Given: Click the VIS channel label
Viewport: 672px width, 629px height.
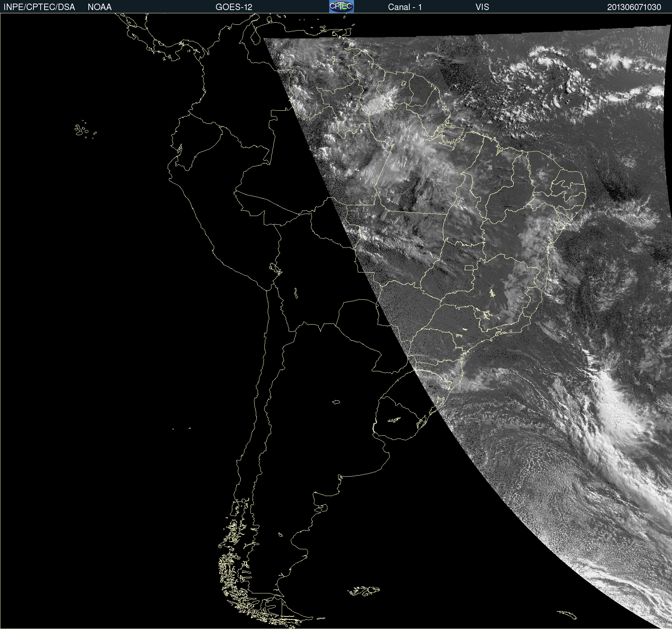Looking at the screenshot, I should 482,7.
